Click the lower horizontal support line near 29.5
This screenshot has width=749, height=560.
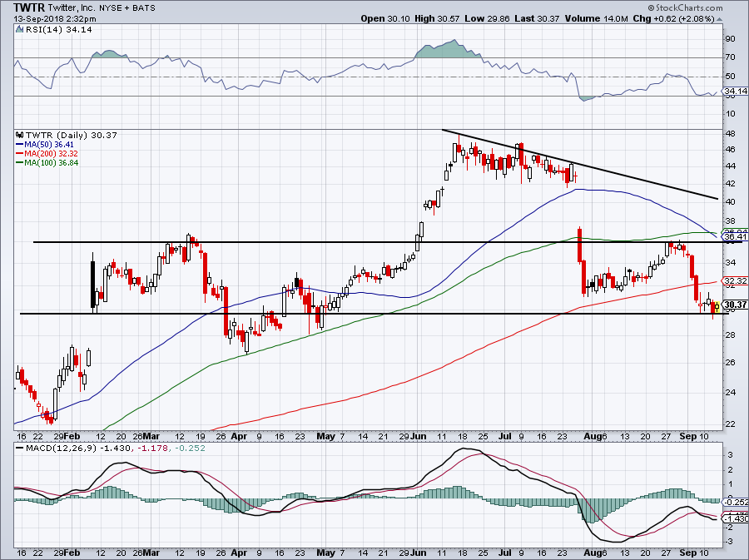(374, 314)
